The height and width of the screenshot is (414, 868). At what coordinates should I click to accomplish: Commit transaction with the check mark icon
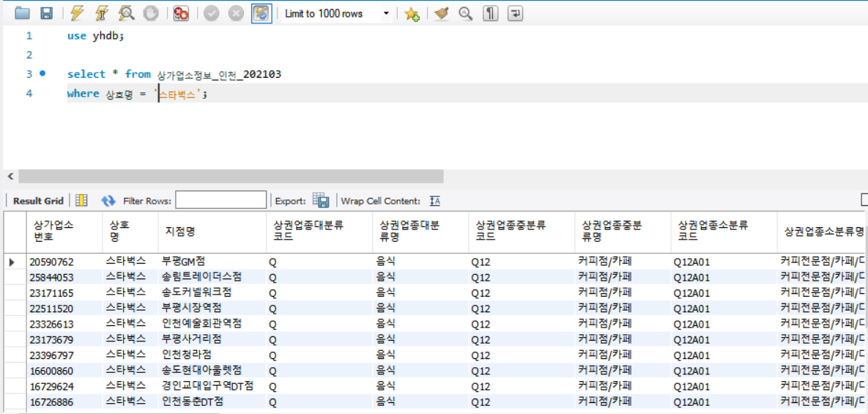(x=212, y=14)
